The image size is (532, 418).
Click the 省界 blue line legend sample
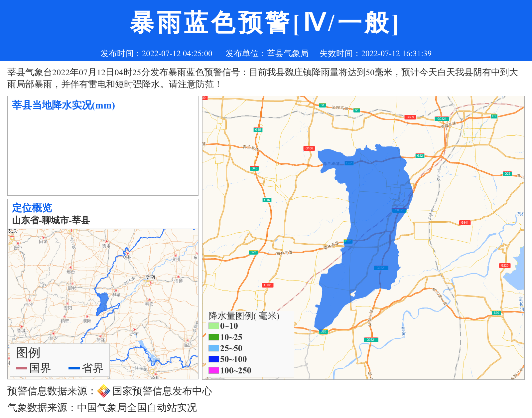tap(74, 368)
